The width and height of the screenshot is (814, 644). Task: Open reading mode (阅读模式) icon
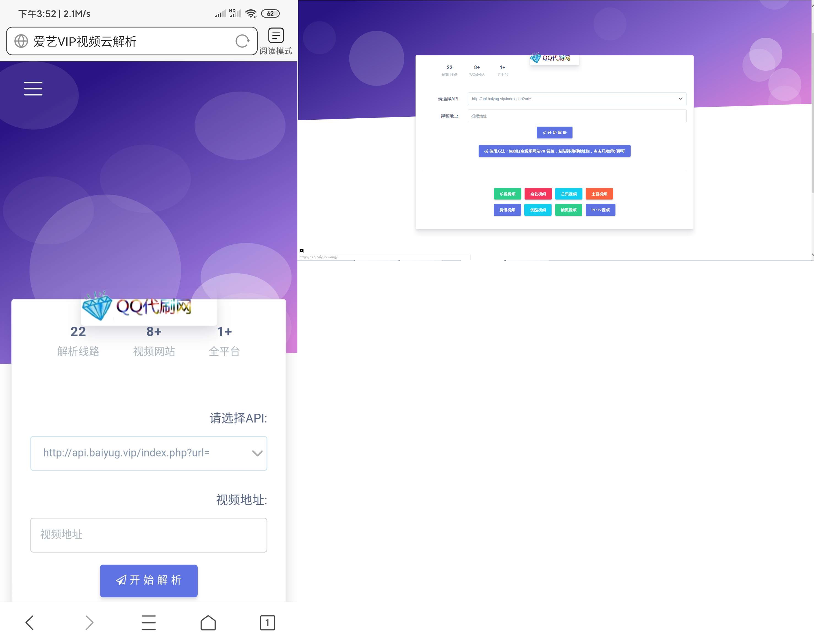click(276, 36)
